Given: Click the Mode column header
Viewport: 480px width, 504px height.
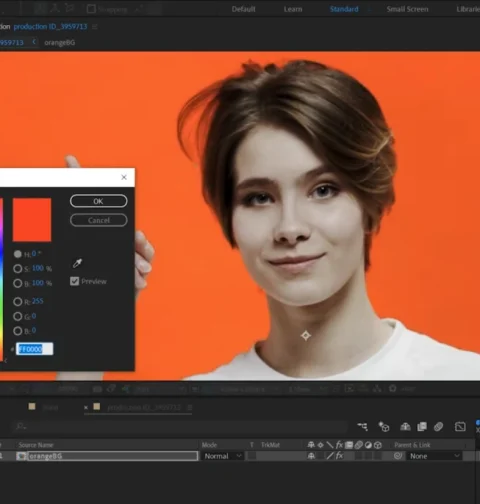Looking at the screenshot, I should [209, 445].
